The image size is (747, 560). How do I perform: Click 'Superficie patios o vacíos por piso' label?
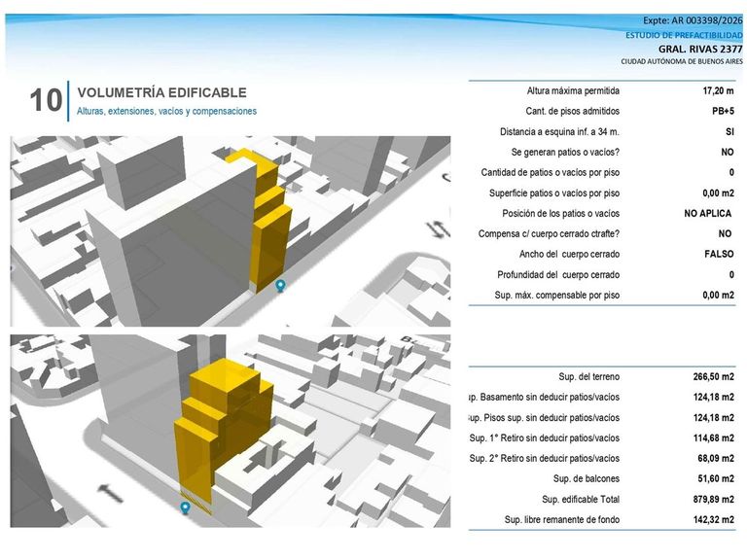[554, 193]
